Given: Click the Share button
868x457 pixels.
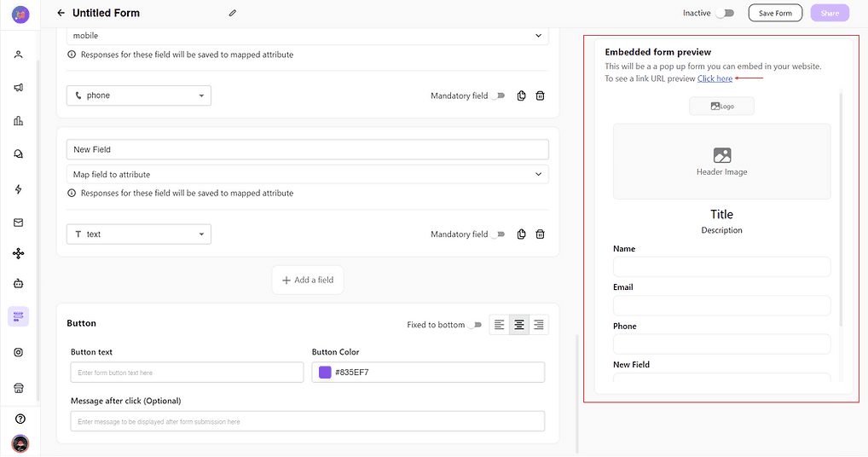Looking at the screenshot, I should point(830,13).
